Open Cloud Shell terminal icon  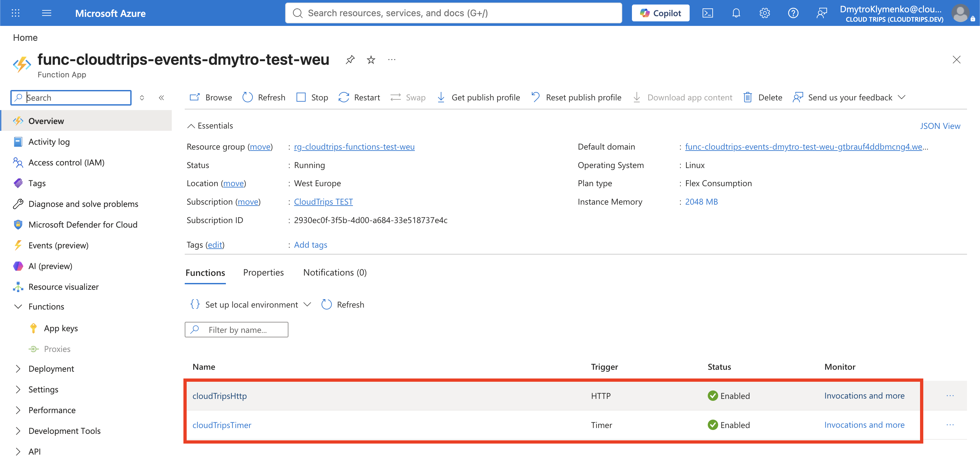707,13
